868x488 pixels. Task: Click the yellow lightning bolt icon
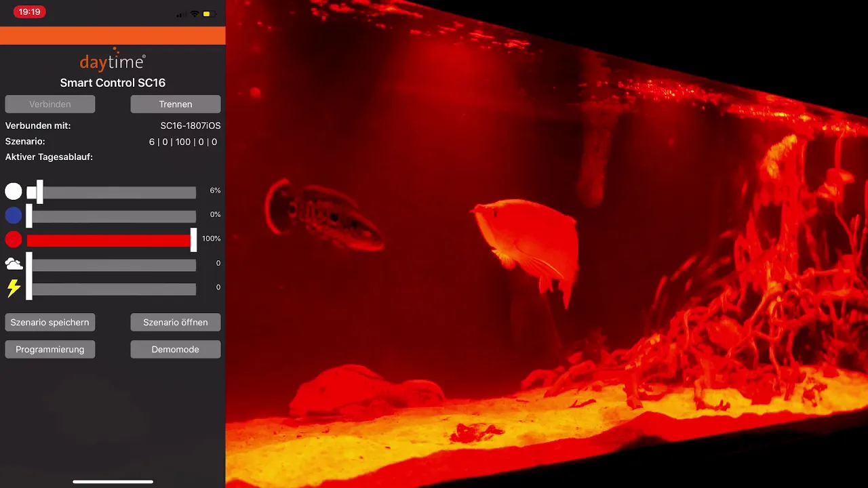[x=14, y=288]
